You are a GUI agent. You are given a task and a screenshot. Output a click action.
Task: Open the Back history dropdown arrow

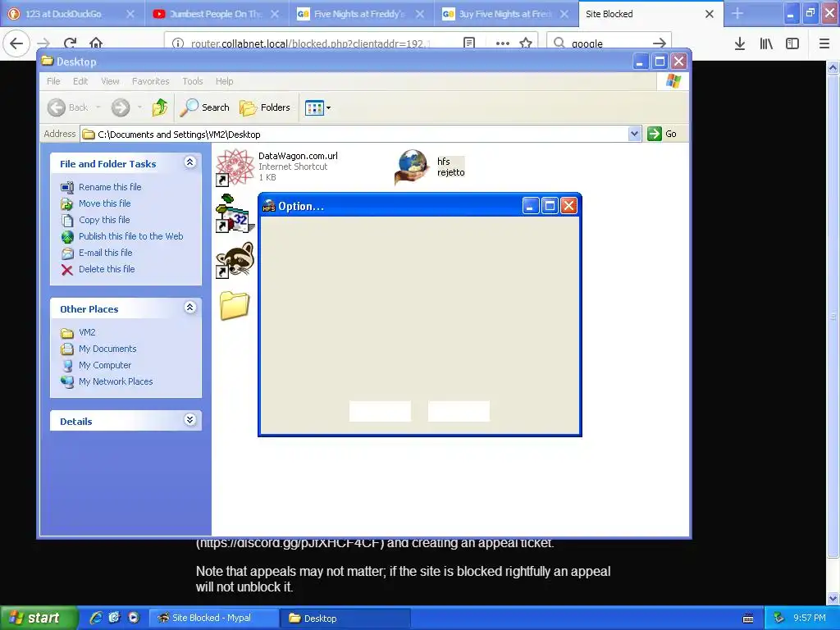pos(98,107)
